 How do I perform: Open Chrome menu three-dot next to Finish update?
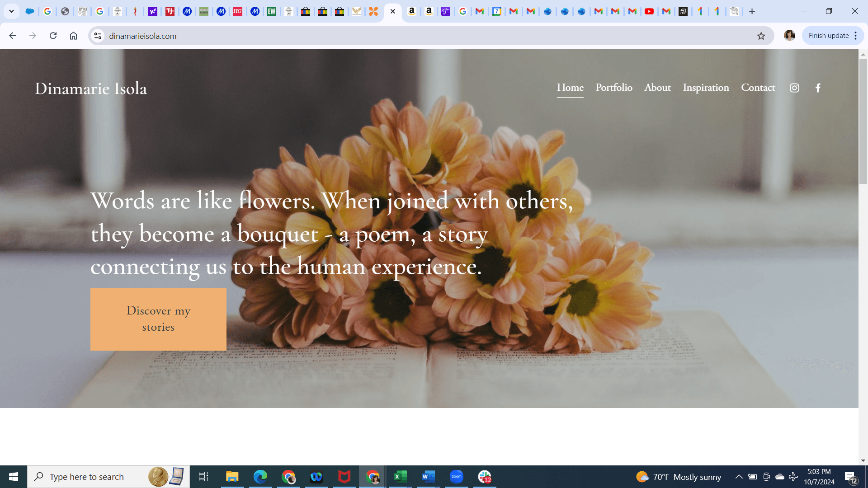(x=856, y=36)
